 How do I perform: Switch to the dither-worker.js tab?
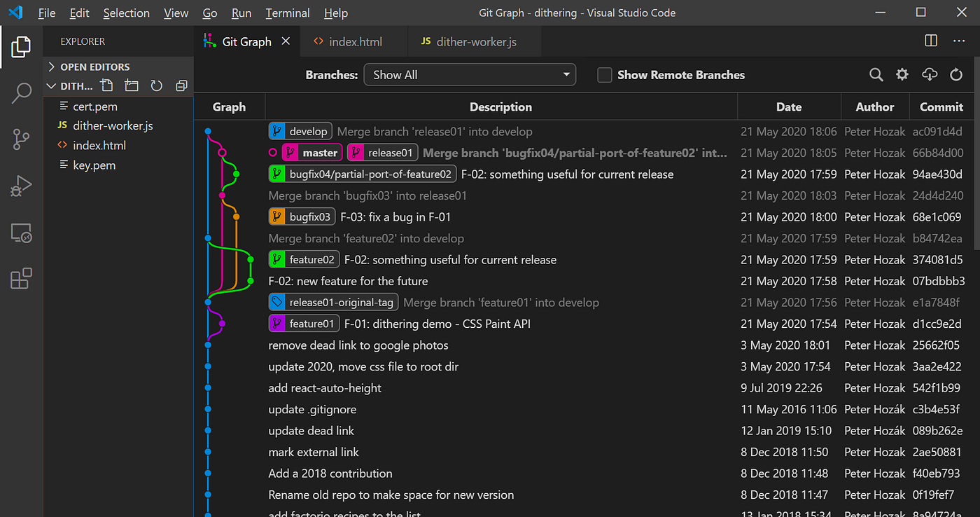(x=475, y=41)
